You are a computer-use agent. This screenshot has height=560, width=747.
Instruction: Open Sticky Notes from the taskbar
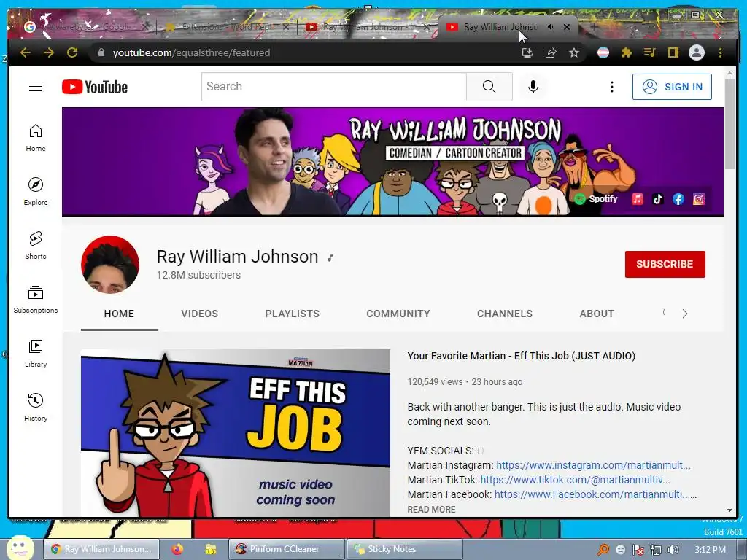(404, 549)
